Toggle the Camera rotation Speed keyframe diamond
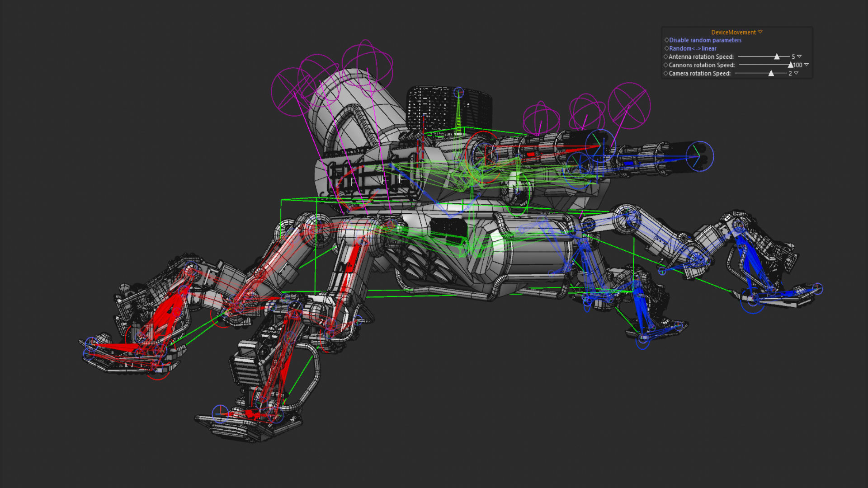Viewport: 868px width, 488px height. point(666,73)
